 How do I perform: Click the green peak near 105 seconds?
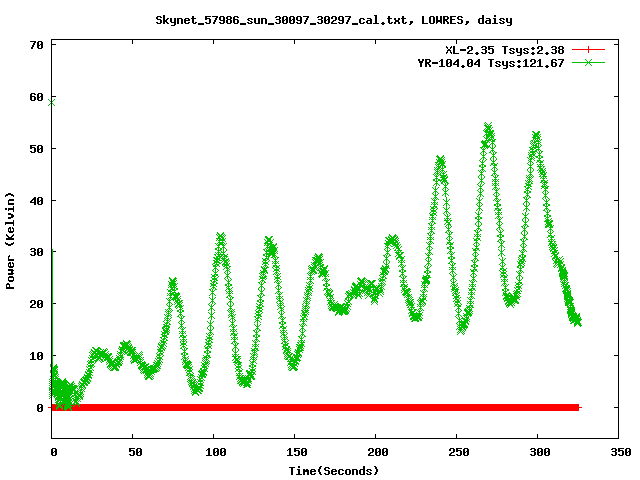(x=221, y=237)
